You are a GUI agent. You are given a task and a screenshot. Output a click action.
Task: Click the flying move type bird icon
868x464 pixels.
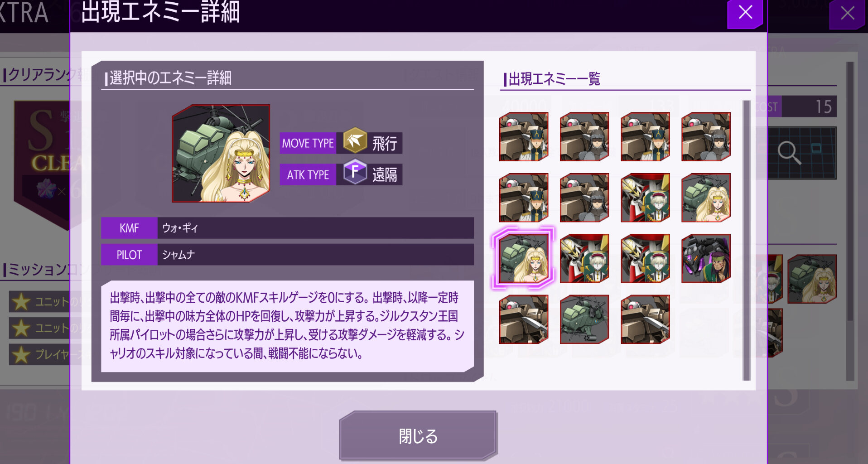355,140
